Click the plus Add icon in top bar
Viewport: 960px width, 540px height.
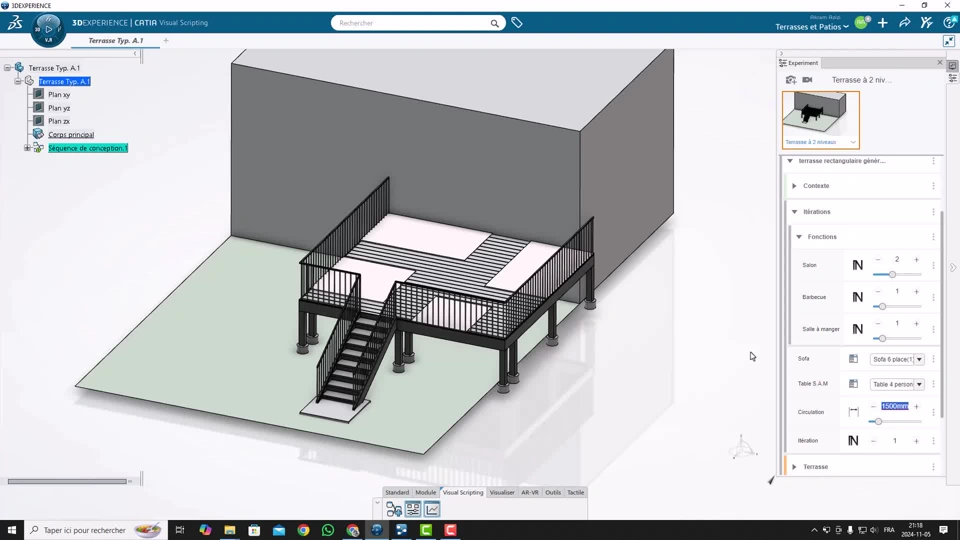tap(882, 23)
